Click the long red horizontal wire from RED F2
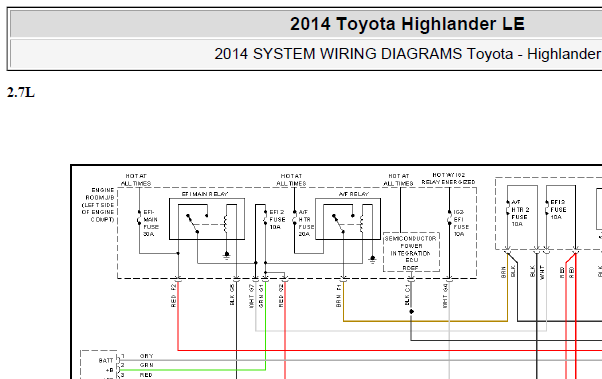The image size is (602, 379). 390,350
